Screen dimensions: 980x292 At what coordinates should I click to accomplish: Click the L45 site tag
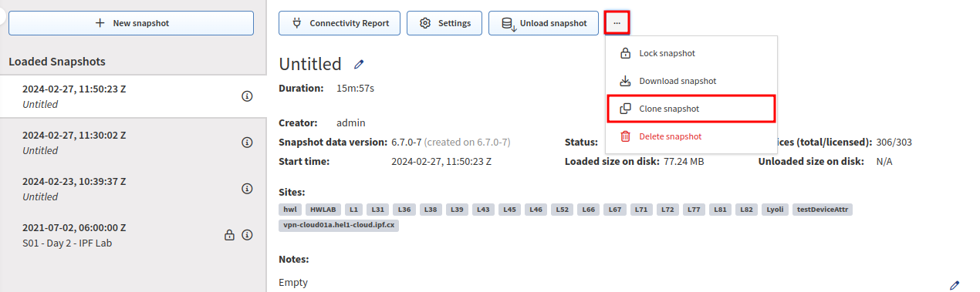(x=509, y=210)
